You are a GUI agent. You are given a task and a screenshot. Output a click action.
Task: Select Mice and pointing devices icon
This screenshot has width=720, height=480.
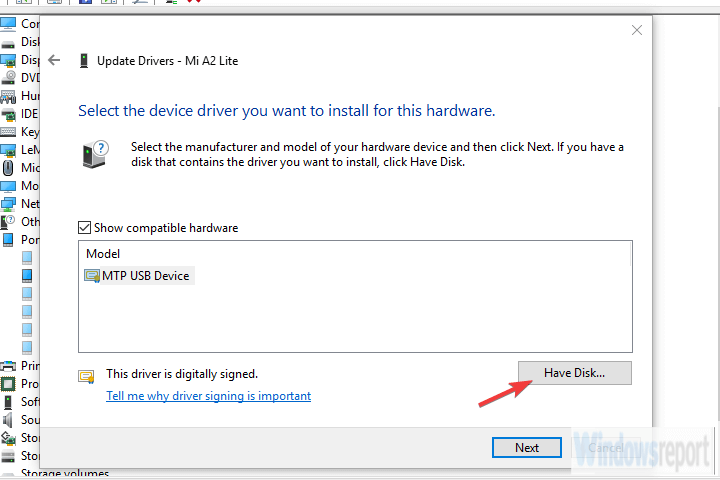[8, 168]
